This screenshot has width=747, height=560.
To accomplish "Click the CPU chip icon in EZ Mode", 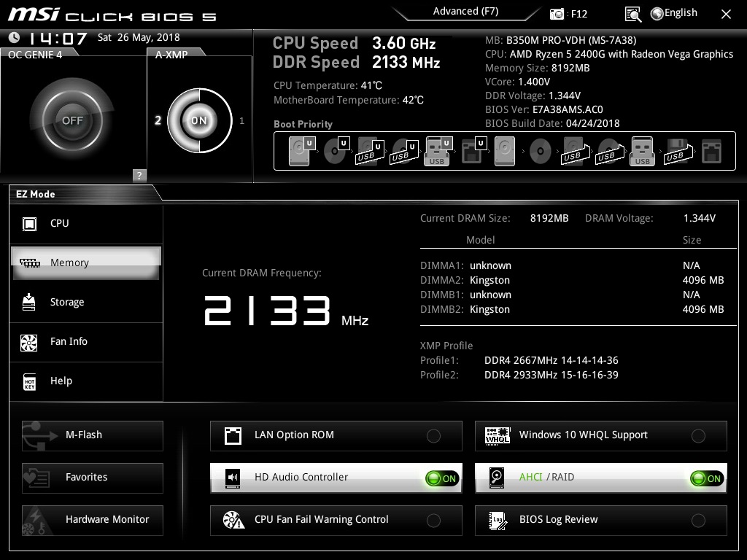I will pos(29,223).
